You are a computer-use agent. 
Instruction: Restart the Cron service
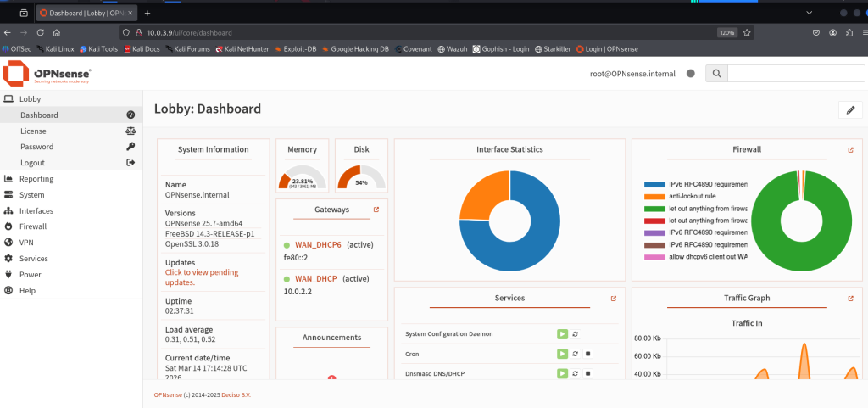tap(575, 353)
